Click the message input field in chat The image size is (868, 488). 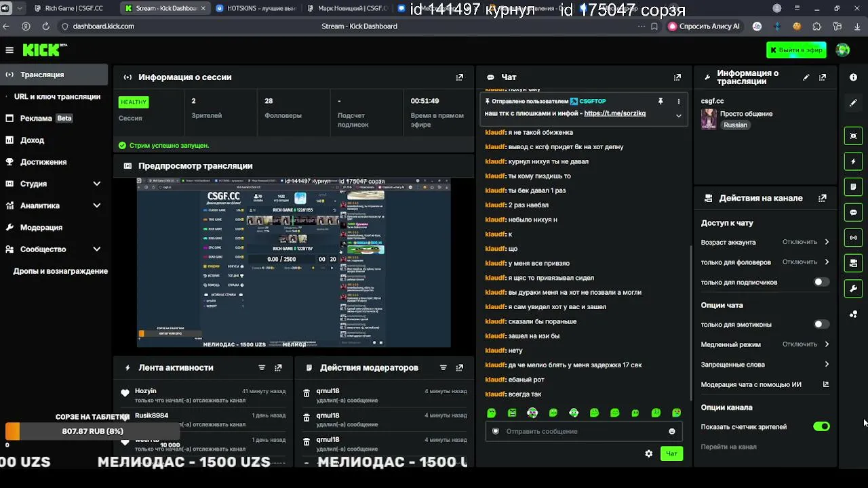point(584,431)
